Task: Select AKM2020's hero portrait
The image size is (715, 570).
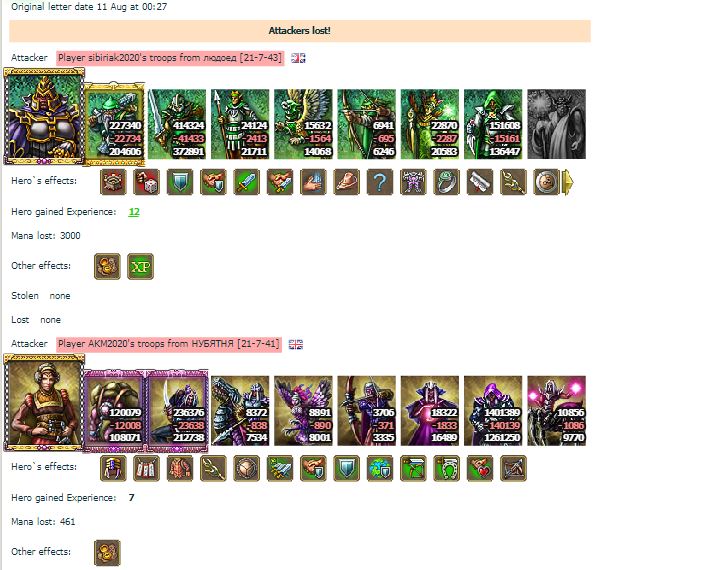Action: pos(44,403)
